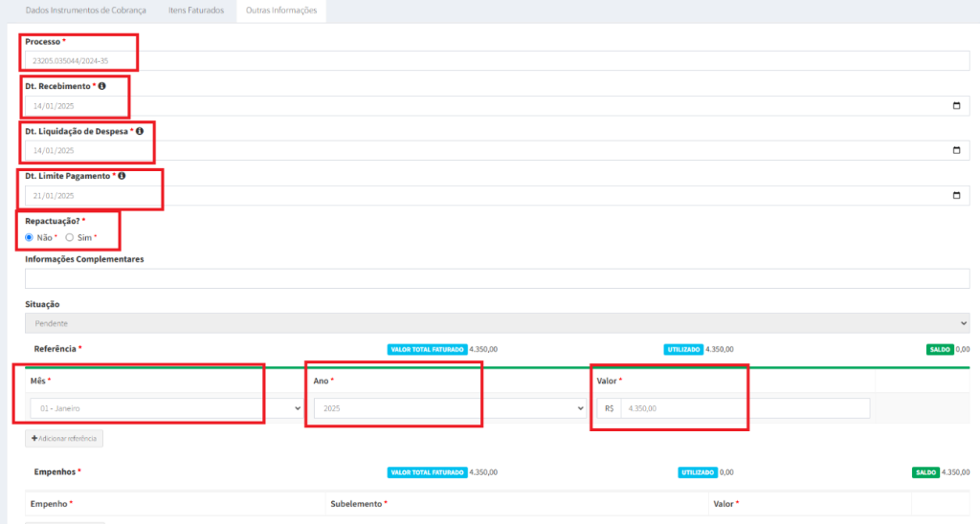The width and height of the screenshot is (980, 524).
Task: Click info icon beside Dt. Liquidação de Despesa
Action: [x=140, y=131]
